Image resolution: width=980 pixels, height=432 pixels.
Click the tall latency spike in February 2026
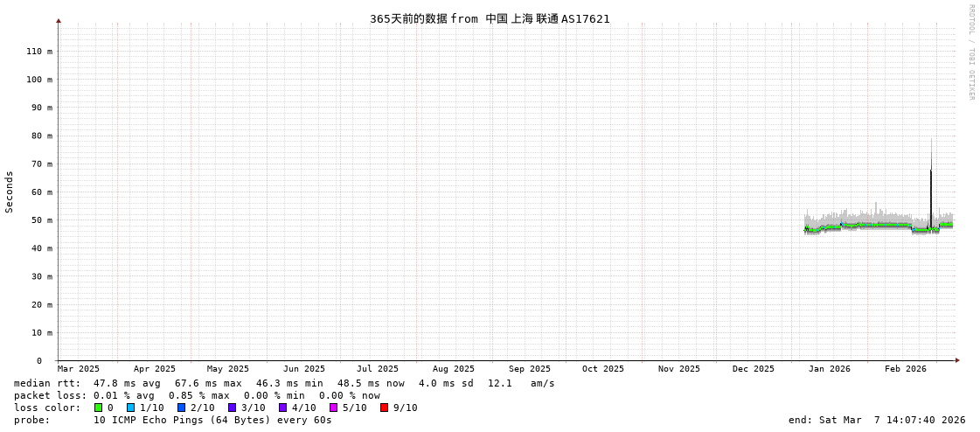(931, 192)
